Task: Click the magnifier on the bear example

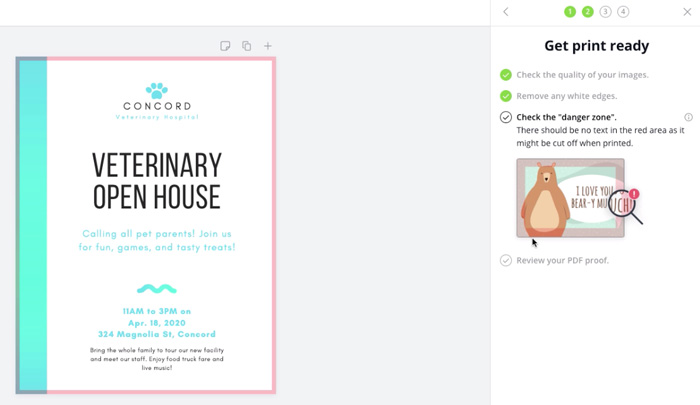Action: pos(625,205)
